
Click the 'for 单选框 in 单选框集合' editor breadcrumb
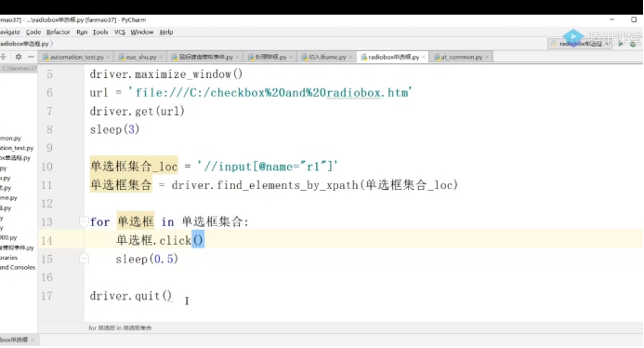[x=120, y=328]
